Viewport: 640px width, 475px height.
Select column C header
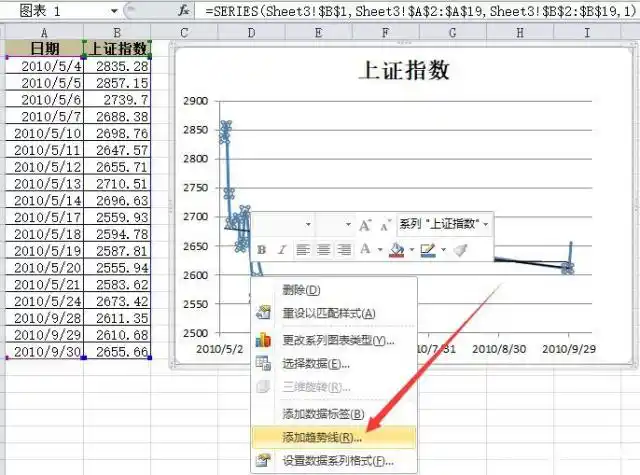184,32
